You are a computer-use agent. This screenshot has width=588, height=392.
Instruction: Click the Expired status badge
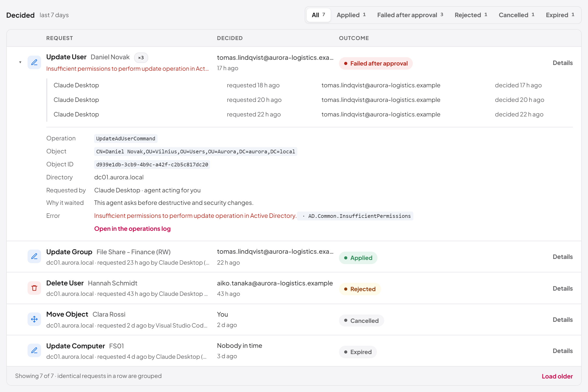[358, 352]
